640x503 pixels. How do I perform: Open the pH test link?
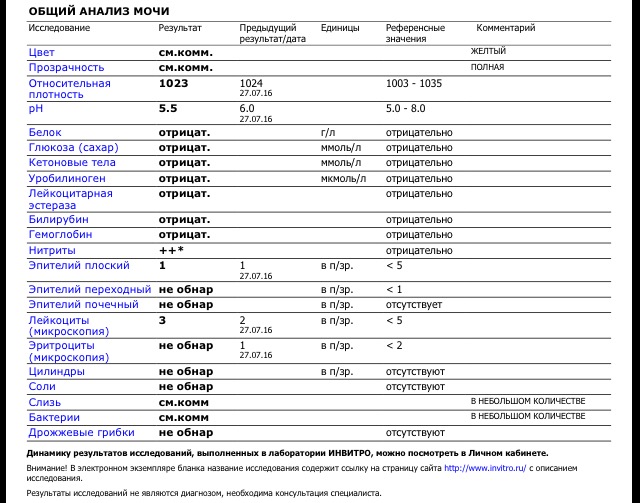coord(36,109)
